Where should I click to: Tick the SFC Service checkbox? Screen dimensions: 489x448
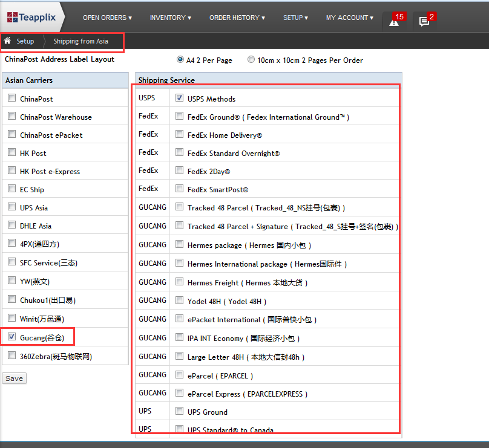[12, 262]
